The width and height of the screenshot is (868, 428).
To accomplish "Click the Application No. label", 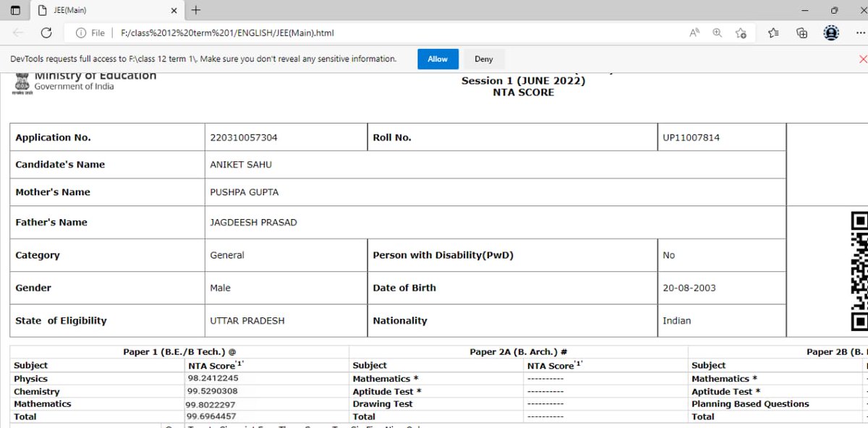I will point(53,137).
